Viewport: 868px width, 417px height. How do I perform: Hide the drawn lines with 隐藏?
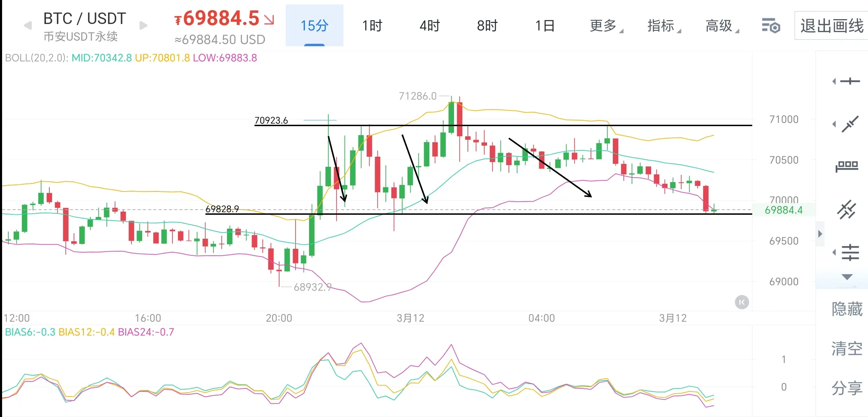point(847,309)
